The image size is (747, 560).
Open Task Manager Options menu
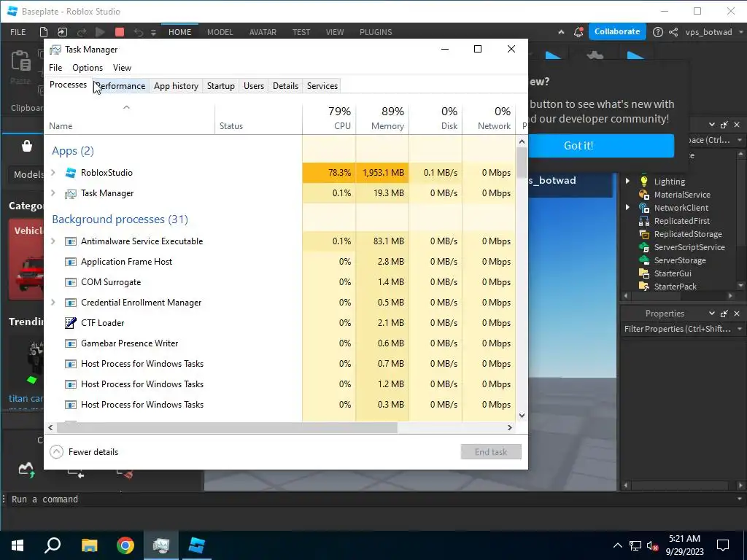tap(88, 68)
